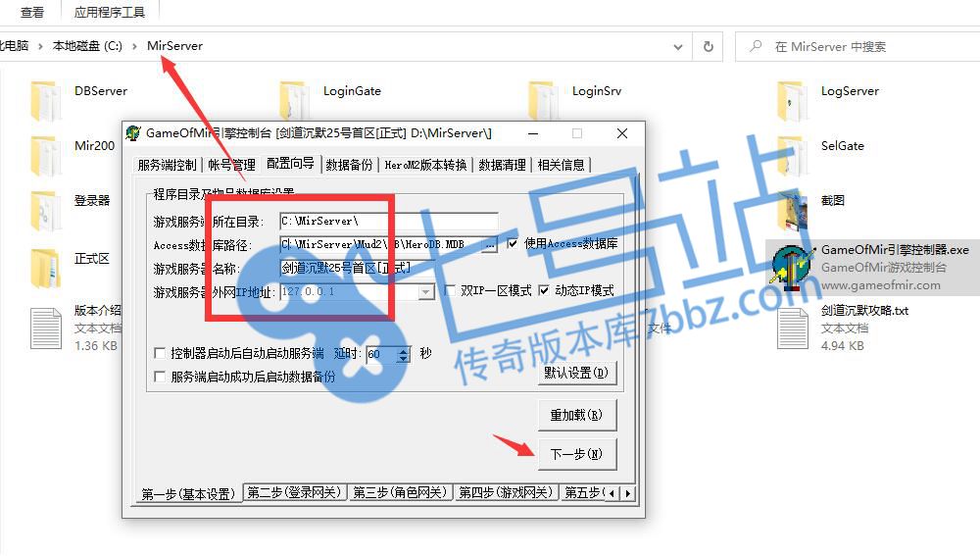Image resolution: width=980 pixels, height=556 pixels.
Task: Open the 登录器 folder icon
Action: tap(46, 210)
